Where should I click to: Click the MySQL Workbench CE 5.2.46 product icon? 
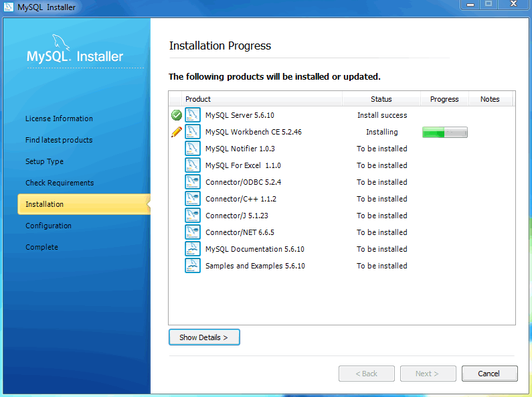tap(192, 132)
